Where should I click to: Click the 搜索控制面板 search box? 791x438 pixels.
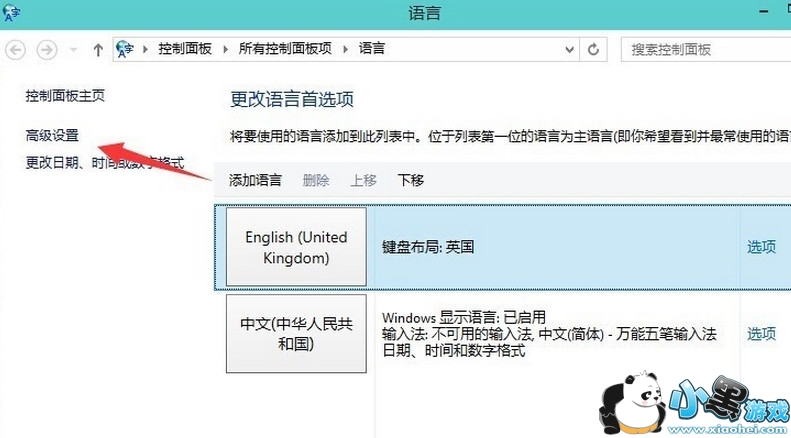pyautogui.click(x=706, y=49)
